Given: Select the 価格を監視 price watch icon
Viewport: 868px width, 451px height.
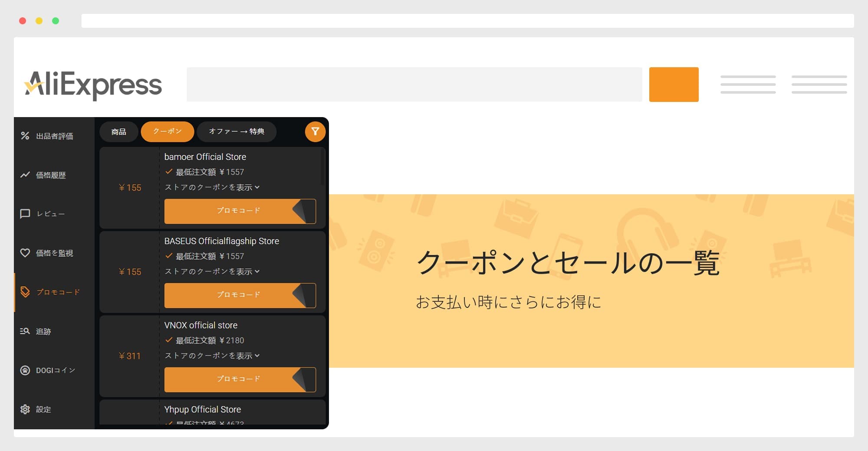Looking at the screenshot, I should click(25, 253).
